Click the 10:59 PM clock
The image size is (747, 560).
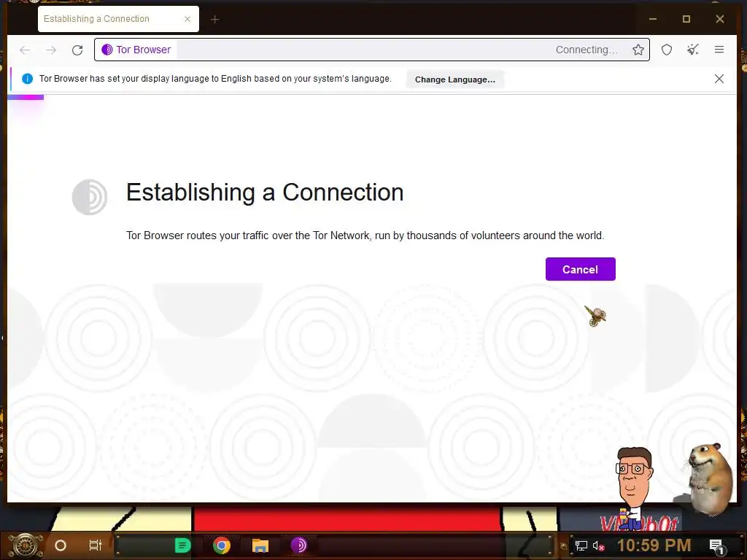point(654,545)
